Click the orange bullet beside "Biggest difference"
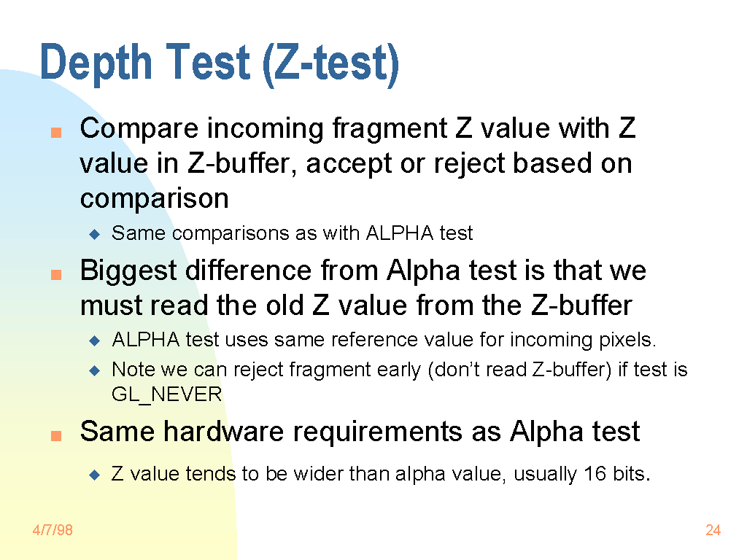Screen dimensions: 747x560 [x=55, y=276]
